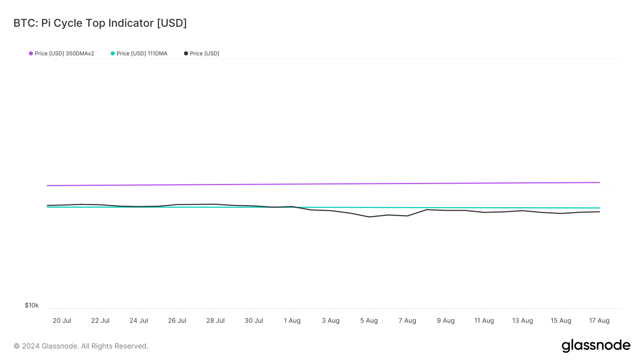
Task: Click the glassnode logo
Action: [x=596, y=346]
